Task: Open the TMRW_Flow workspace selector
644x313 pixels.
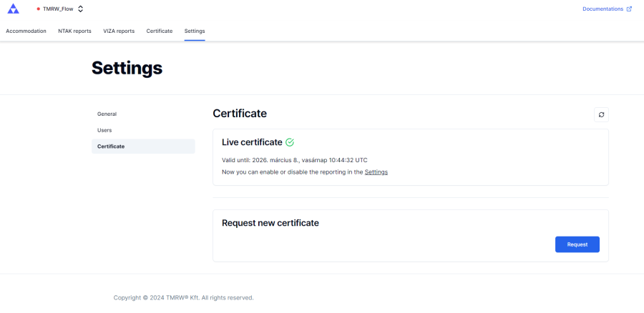Action: tap(59, 9)
